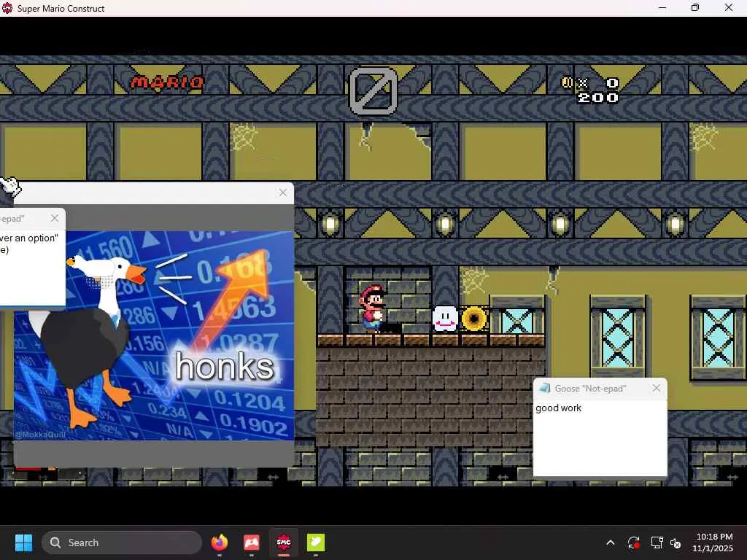Click the white goose cursor at left edge

10,186
